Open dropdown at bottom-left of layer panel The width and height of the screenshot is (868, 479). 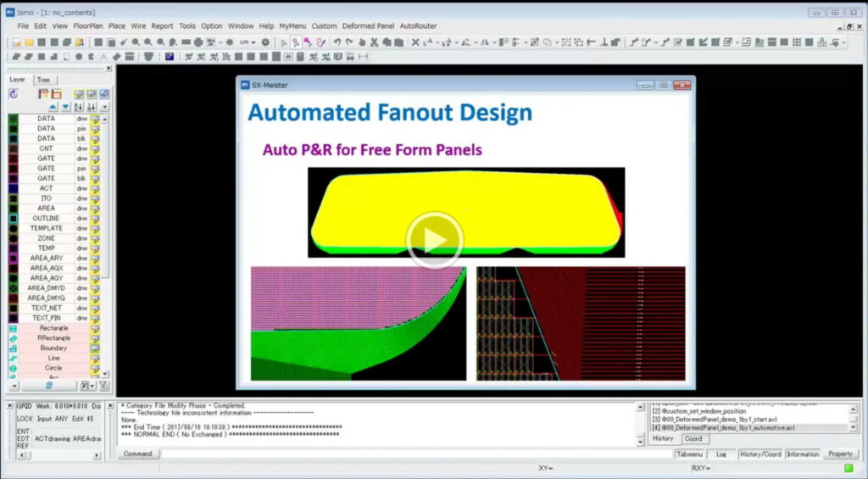click(14, 386)
